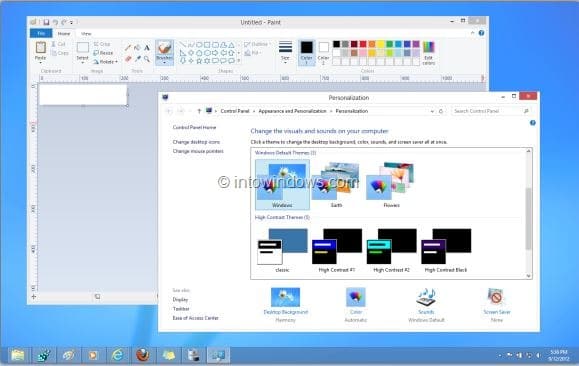The height and width of the screenshot is (366, 579).
Task: Click the Select rectangle tool icon
Action: pos(83,48)
